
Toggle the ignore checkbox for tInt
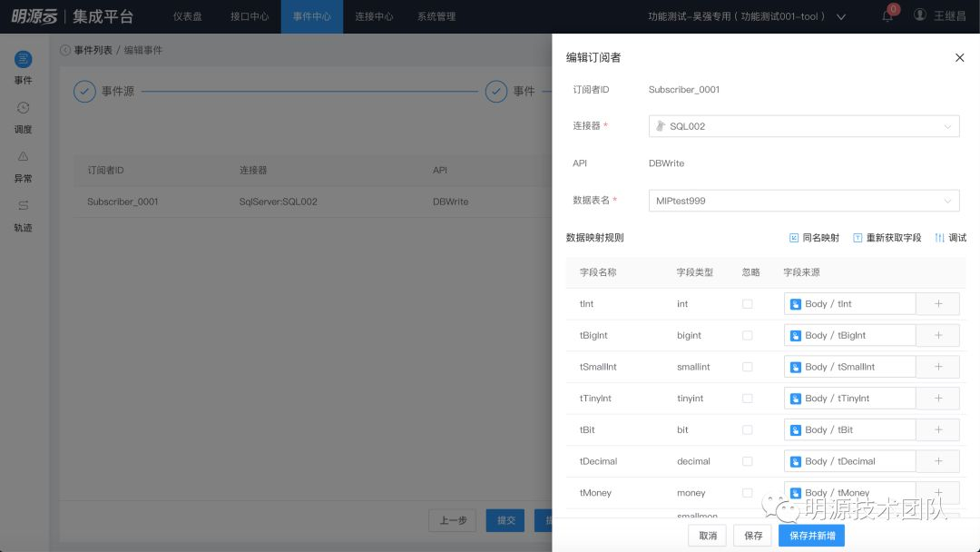click(747, 304)
